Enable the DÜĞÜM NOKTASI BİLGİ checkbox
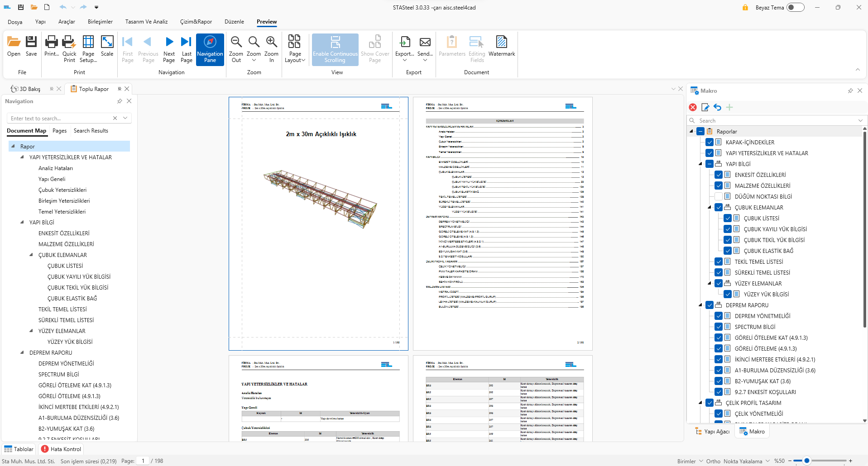This screenshot has width=868, height=466. coord(719,196)
